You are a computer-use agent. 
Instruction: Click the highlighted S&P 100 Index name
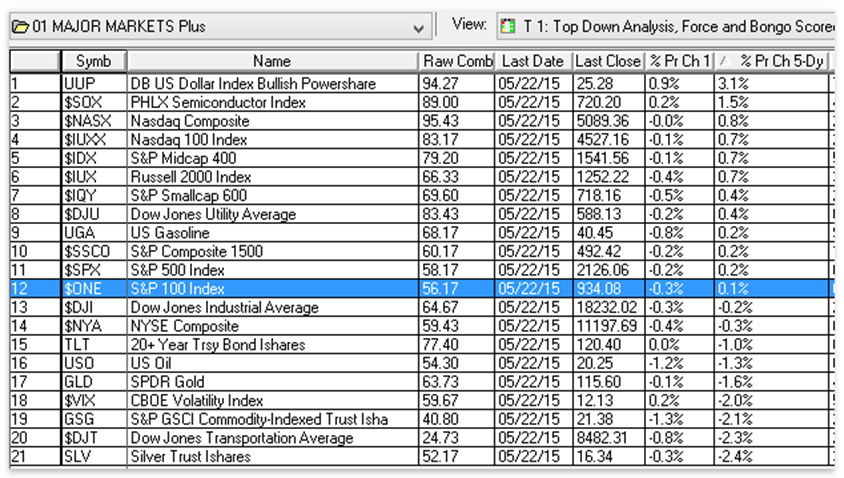click(177, 289)
